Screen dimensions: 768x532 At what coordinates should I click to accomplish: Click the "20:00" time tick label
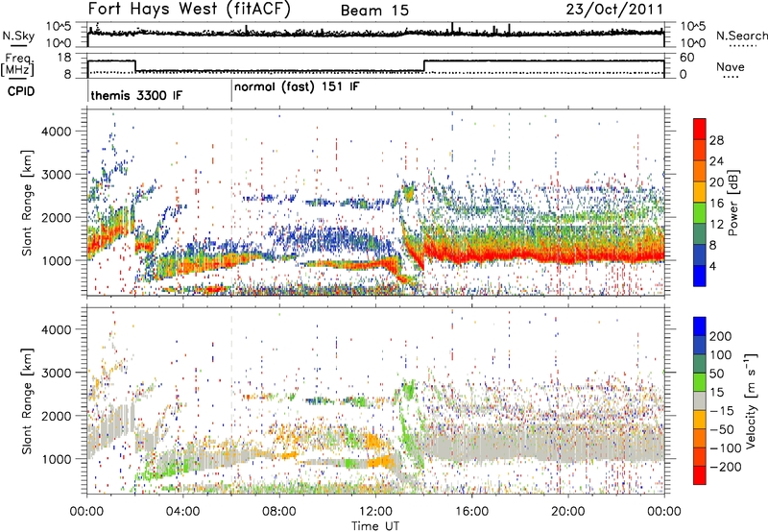click(567, 512)
